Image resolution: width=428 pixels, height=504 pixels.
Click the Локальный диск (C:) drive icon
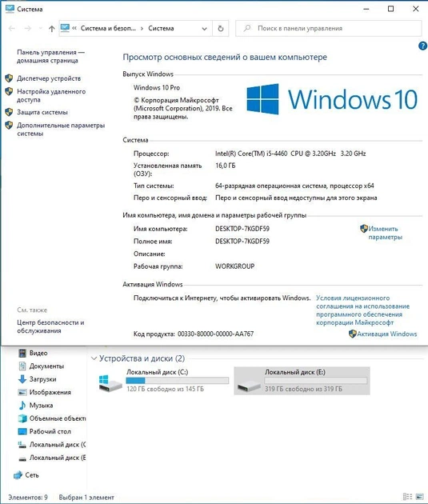tap(110, 383)
